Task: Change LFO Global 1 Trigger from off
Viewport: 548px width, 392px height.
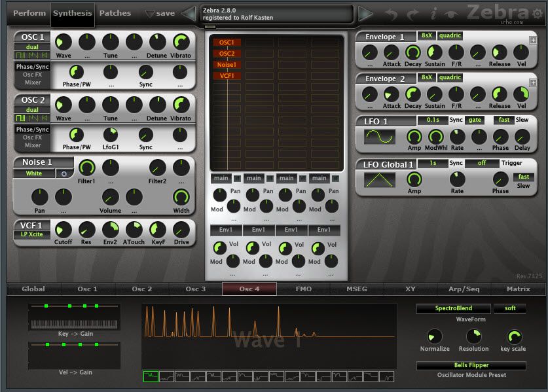Action: 479,164
